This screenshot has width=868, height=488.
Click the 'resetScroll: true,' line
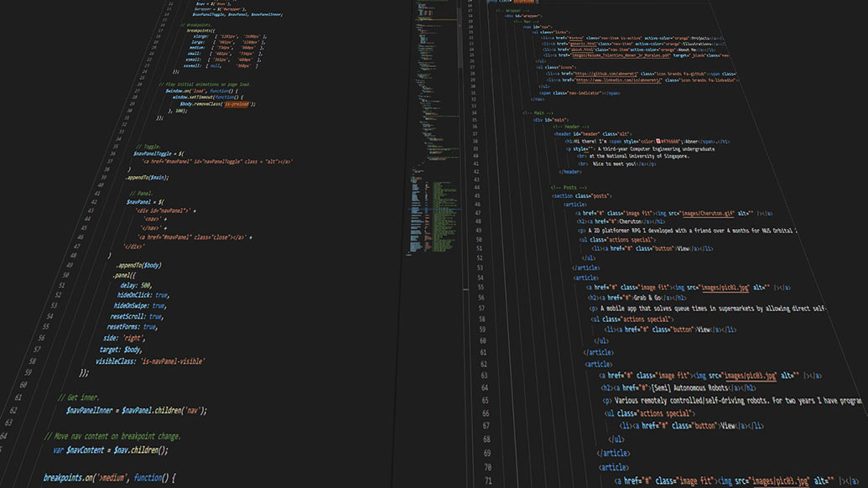tap(137, 316)
